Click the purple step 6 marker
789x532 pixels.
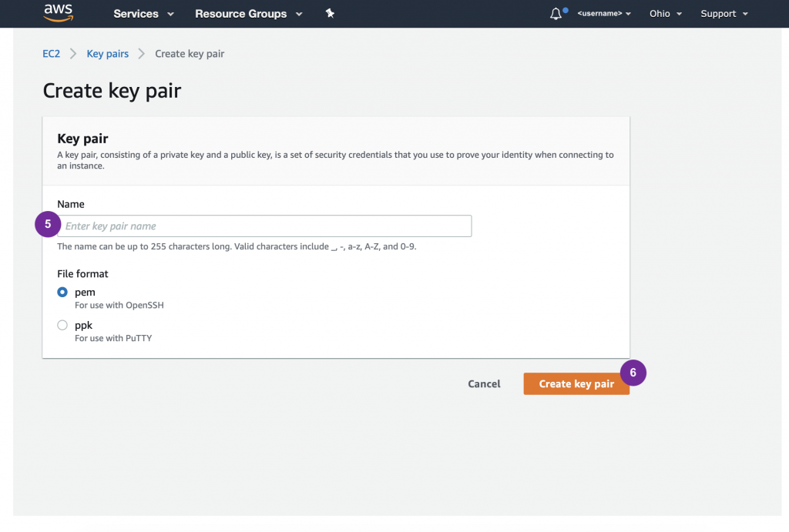(633, 372)
